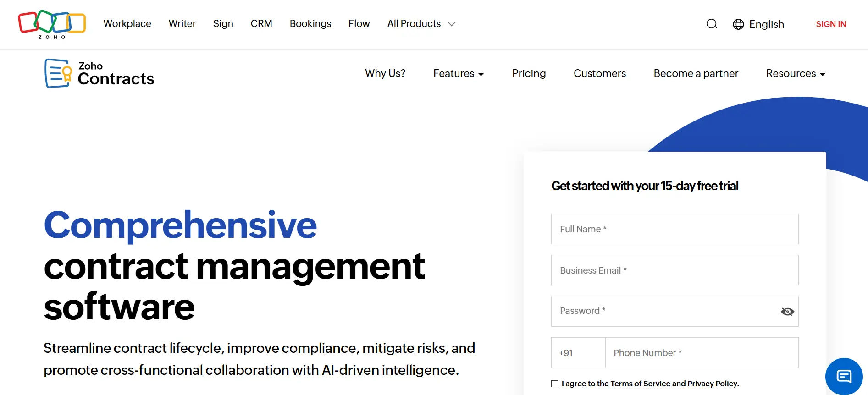Expand the All Products dropdown
Screen dimensions: 868x395
click(421, 24)
